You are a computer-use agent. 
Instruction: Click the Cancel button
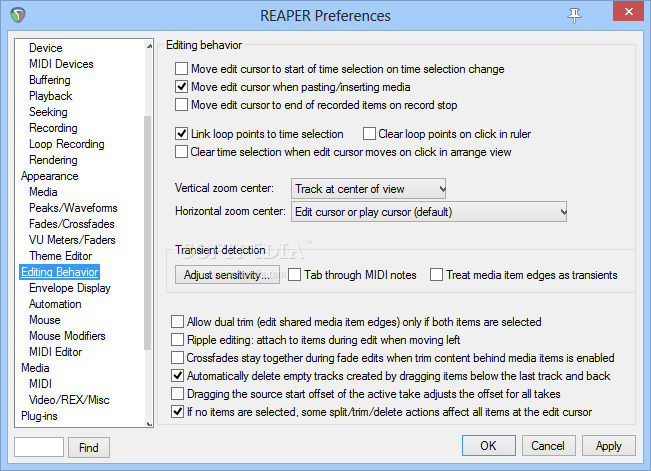[548, 446]
